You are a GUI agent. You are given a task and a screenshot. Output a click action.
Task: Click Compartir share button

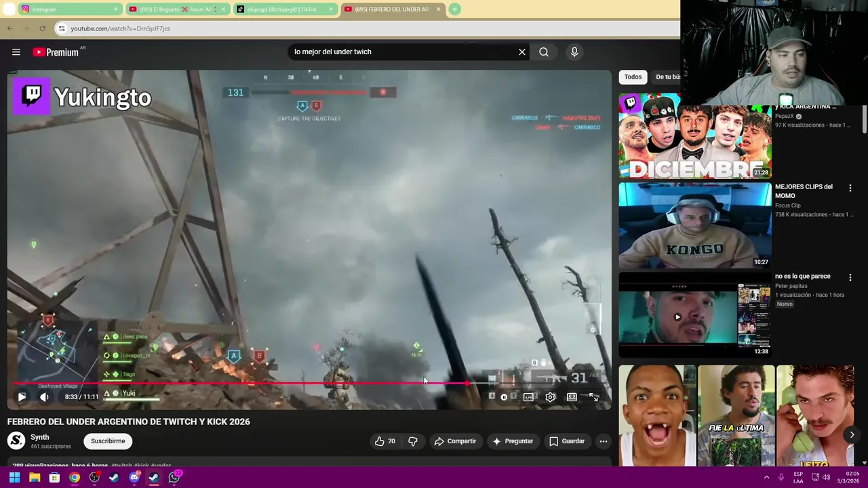[x=455, y=441]
